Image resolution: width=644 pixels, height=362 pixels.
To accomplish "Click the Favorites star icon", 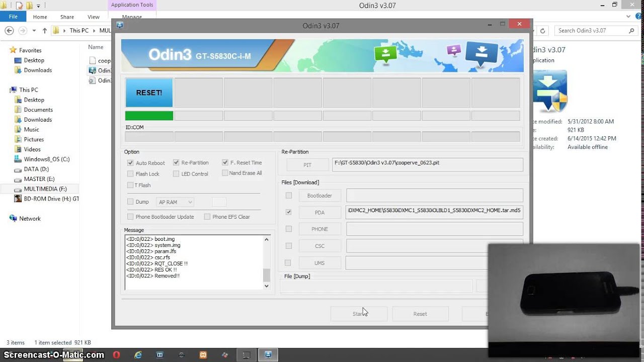I will click(x=13, y=50).
